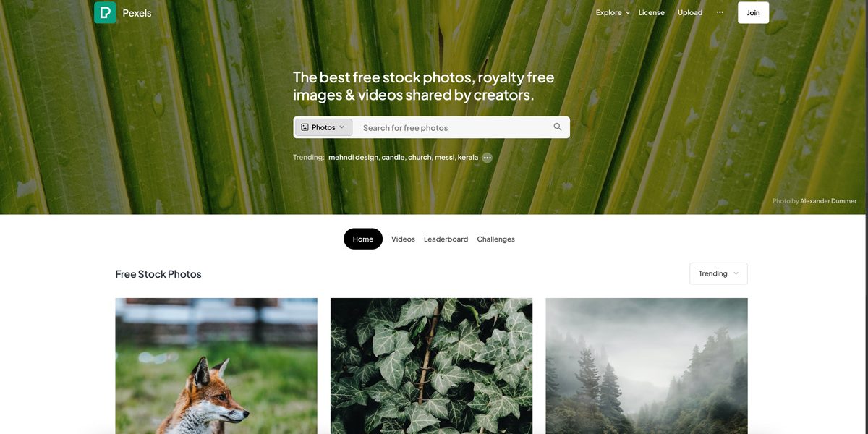This screenshot has width=868, height=434.
Task: Visit photographer Alexander Dummer's profile link
Action: pyautogui.click(x=828, y=201)
